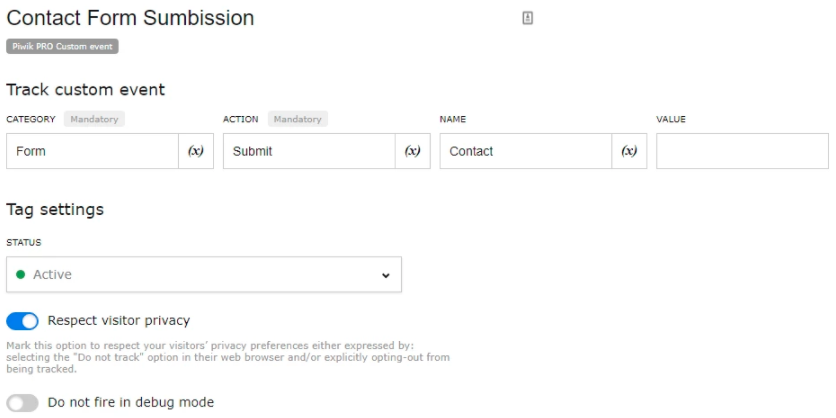Viewport: 836px width, 418px height.
Task: Click the empty Value input field
Action: pyautogui.click(x=742, y=151)
